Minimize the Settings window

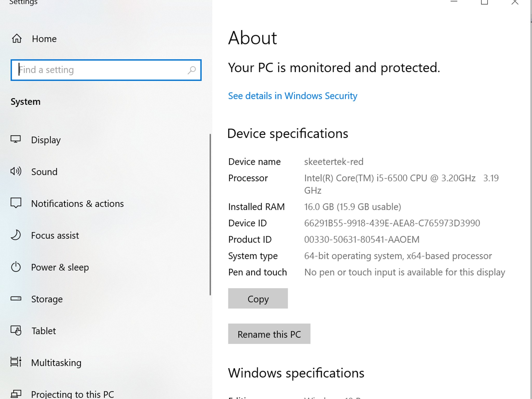pyautogui.click(x=454, y=2)
